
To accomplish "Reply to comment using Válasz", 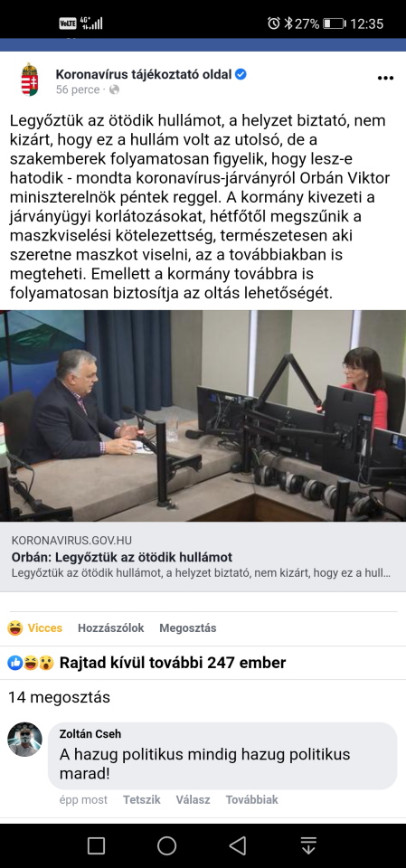I will click(x=193, y=799).
